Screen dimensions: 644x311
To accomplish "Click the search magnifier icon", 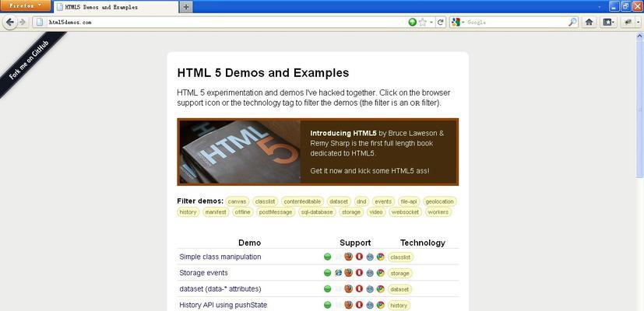I will [x=572, y=22].
